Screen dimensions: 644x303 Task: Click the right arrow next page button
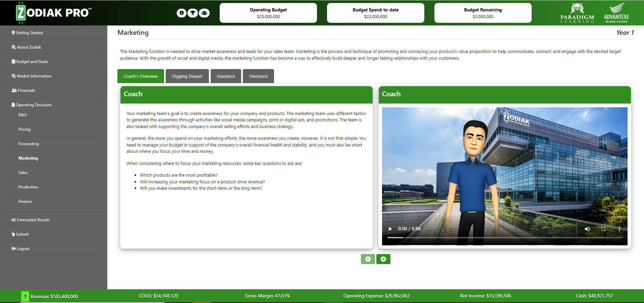[383, 259]
